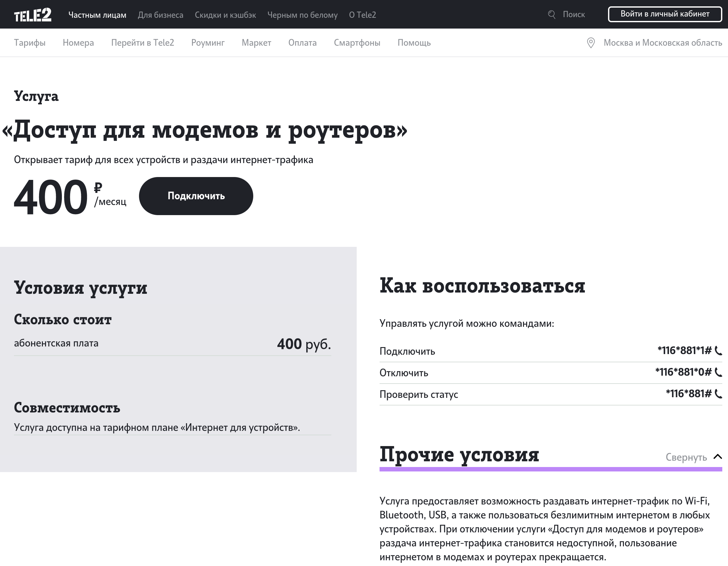The image size is (728, 566).
Task: Open Перейти в Tele2
Action: coord(143,43)
